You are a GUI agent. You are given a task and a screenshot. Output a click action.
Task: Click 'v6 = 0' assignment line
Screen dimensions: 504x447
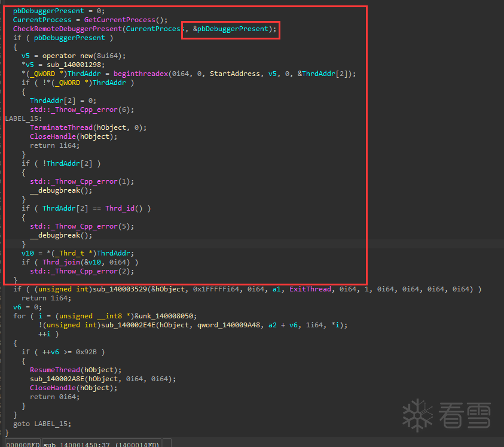(x=28, y=308)
